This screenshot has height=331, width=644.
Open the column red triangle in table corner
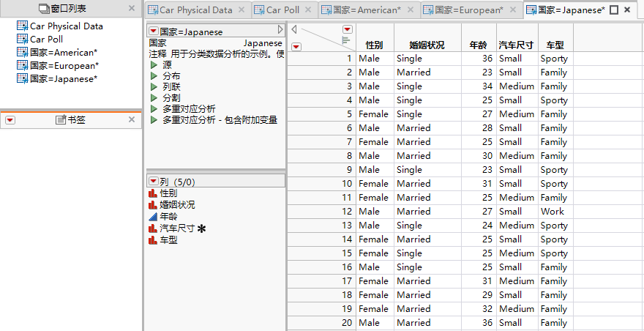(348, 29)
